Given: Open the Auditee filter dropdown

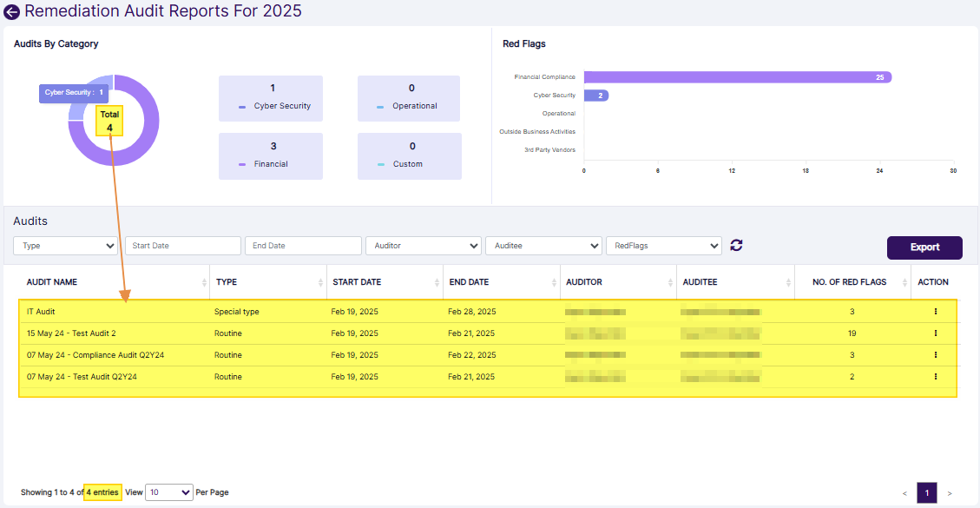Looking at the screenshot, I should (543, 246).
